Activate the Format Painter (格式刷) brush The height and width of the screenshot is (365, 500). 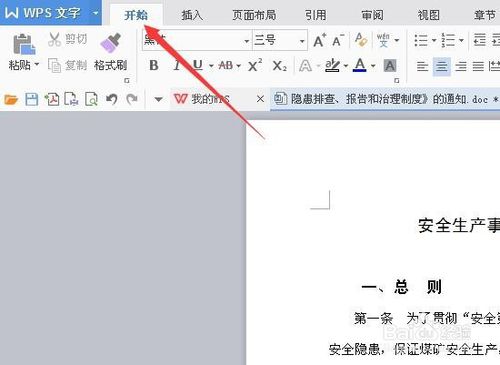(110, 52)
